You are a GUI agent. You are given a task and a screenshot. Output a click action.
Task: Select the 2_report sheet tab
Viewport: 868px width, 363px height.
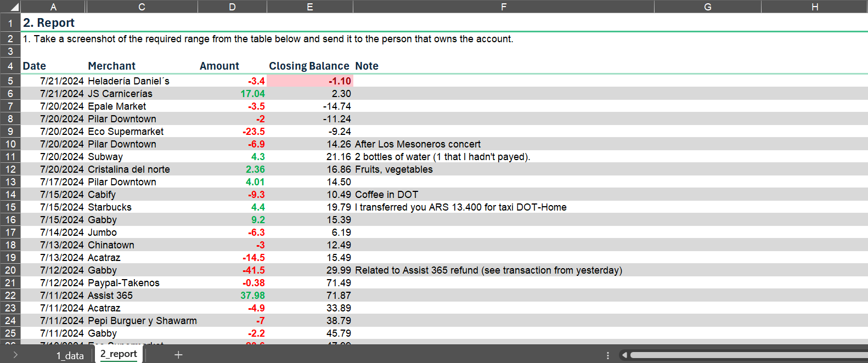coord(119,354)
